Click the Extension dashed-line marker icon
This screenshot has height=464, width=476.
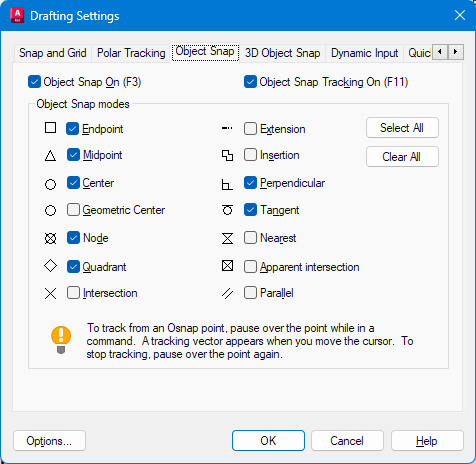[227, 128]
